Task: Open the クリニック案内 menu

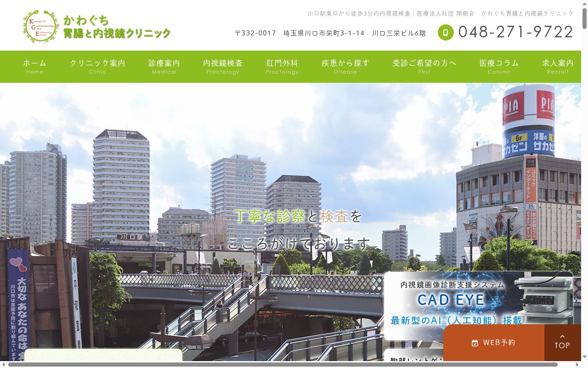Action: (x=97, y=67)
